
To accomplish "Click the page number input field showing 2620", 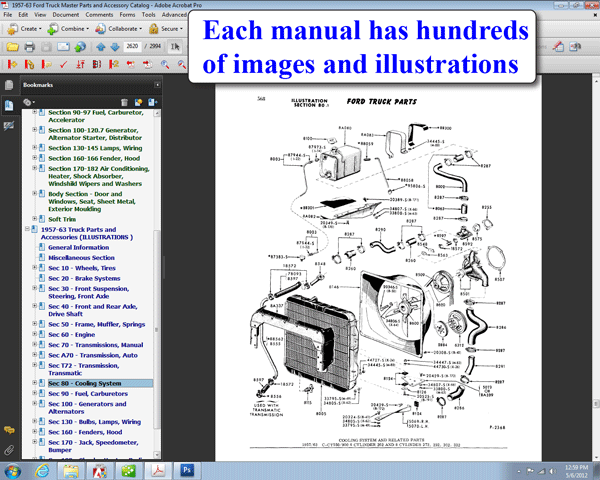I will [132, 46].
